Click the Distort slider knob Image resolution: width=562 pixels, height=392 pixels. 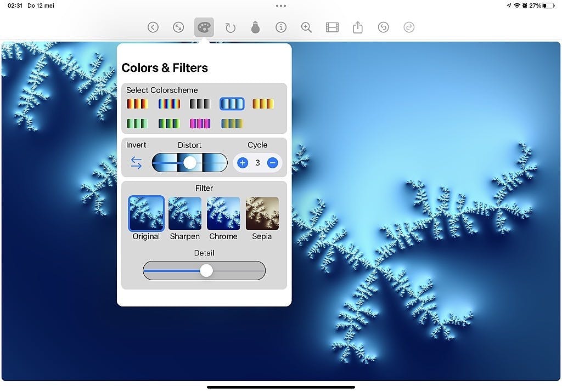click(190, 162)
